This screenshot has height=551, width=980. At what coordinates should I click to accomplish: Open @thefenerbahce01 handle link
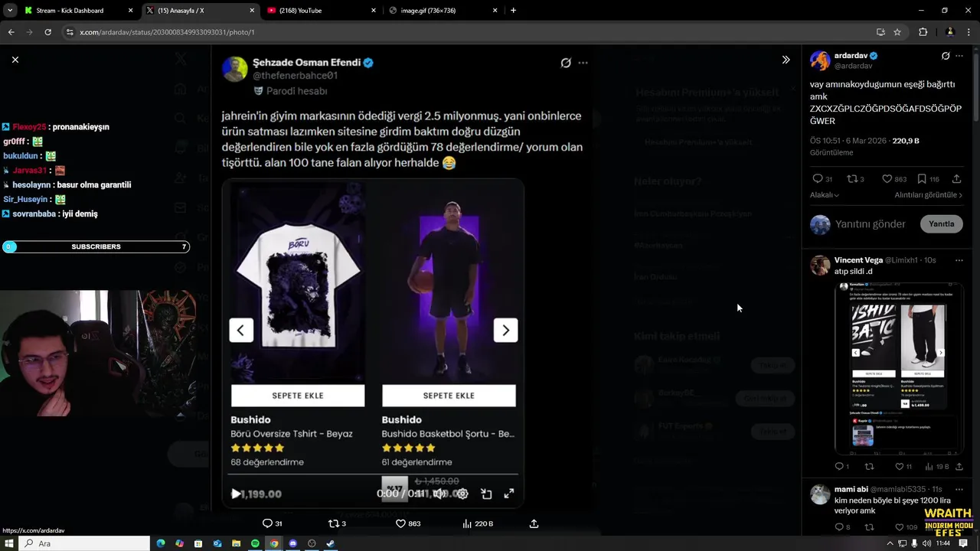295,76
